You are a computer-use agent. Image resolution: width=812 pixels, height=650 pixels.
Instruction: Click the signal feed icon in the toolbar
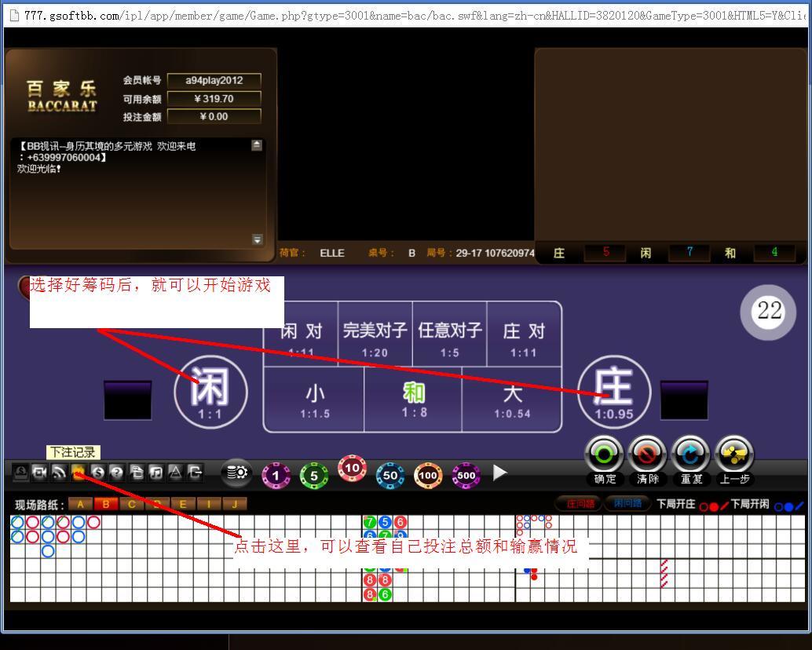[59, 472]
